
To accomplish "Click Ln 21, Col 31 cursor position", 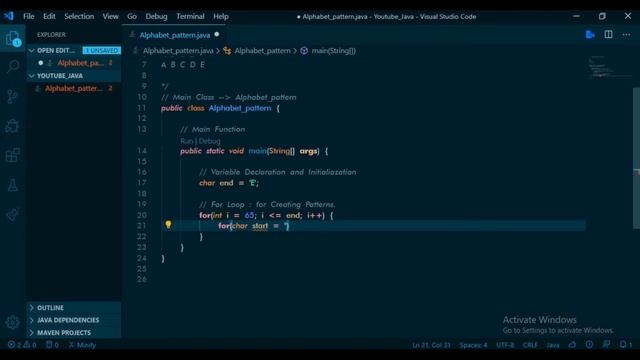I will [x=431, y=345].
